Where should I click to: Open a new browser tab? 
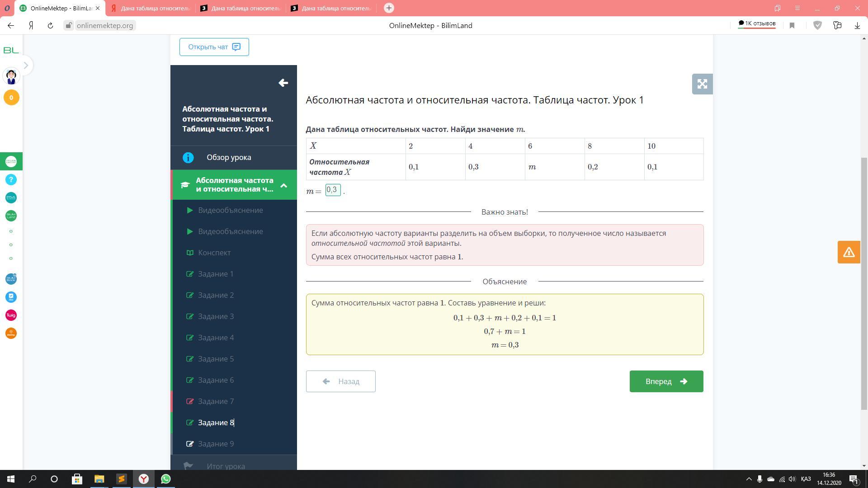(x=389, y=8)
